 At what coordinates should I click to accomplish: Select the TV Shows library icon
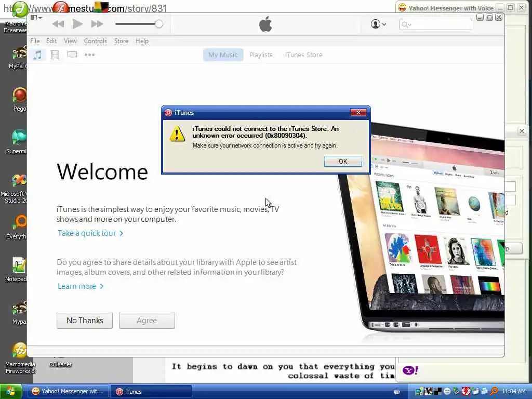[72, 55]
